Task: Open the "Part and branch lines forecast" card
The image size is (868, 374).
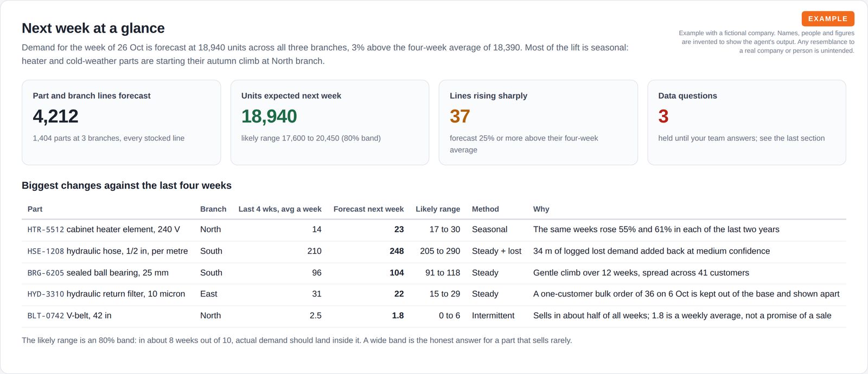Action: tap(121, 122)
